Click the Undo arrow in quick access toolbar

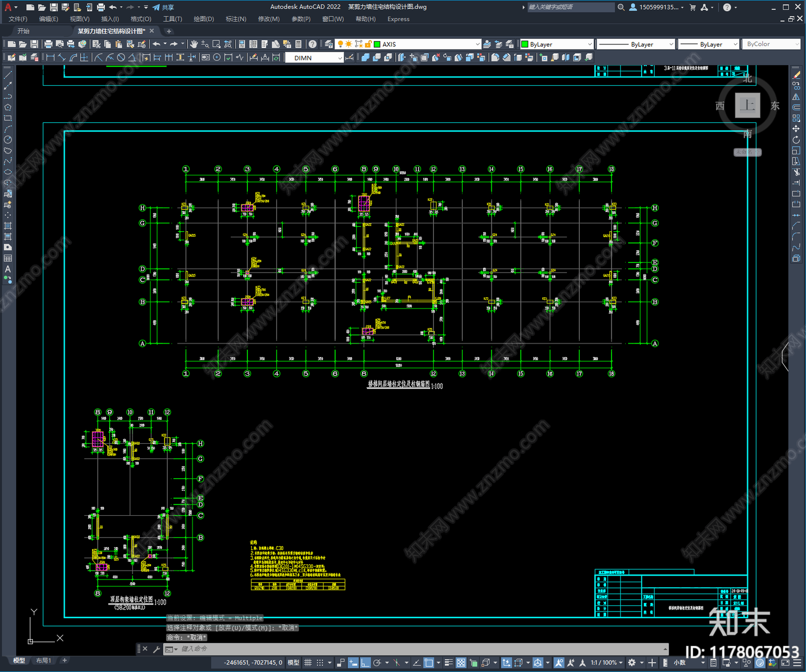113,7
